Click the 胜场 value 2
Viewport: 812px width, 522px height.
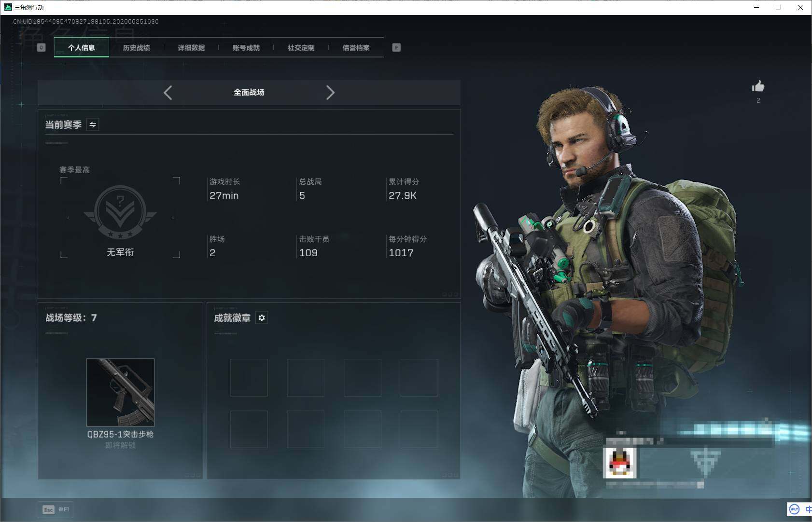click(212, 253)
